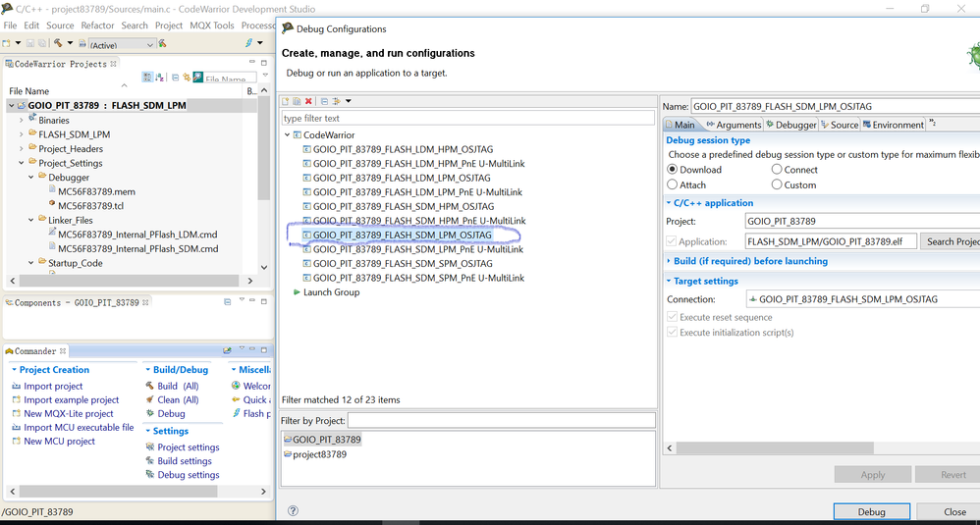
Task: Click the help question mark icon
Action: [x=293, y=510]
